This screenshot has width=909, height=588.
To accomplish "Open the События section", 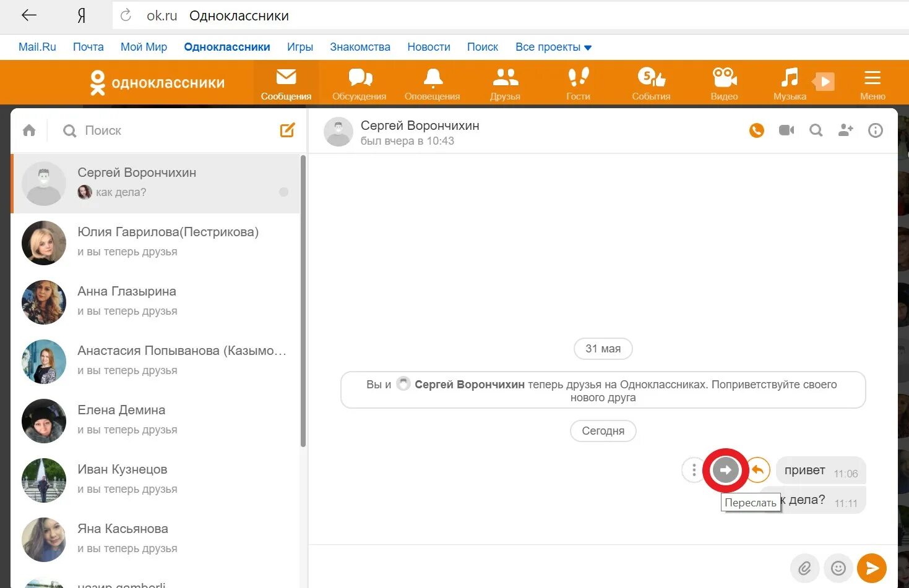I will point(651,83).
